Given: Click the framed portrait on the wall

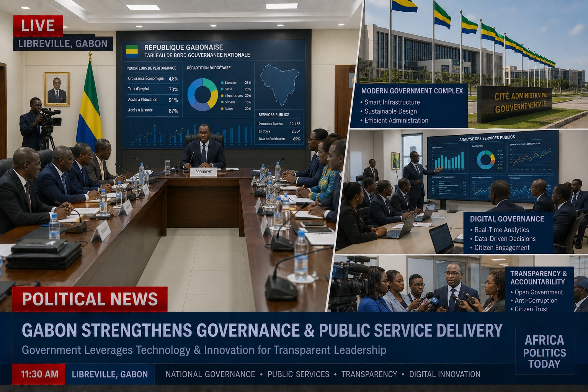Looking at the screenshot, I should point(57,89).
